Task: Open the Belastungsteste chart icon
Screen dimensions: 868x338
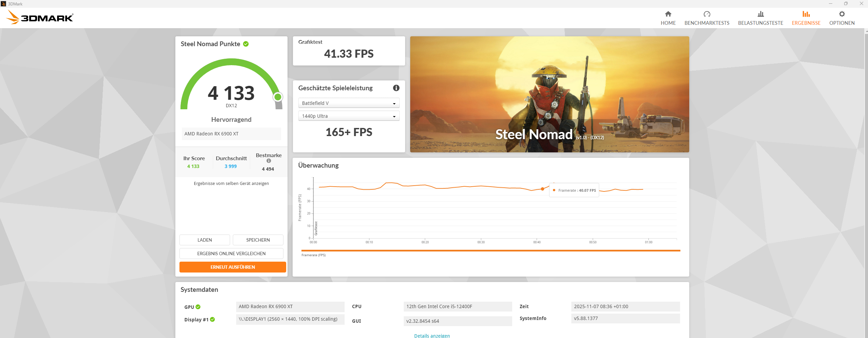Action: (x=761, y=14)
